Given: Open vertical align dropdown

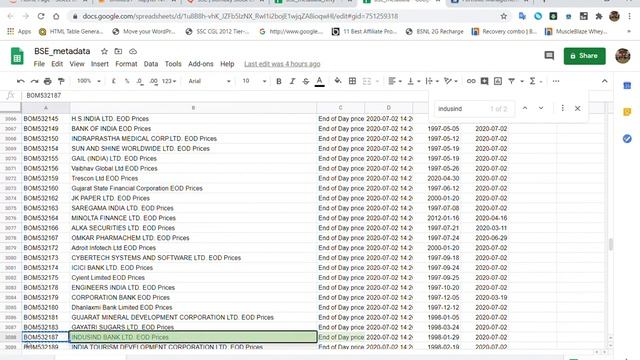Looking at the screenshot, I should click(413, 81).
